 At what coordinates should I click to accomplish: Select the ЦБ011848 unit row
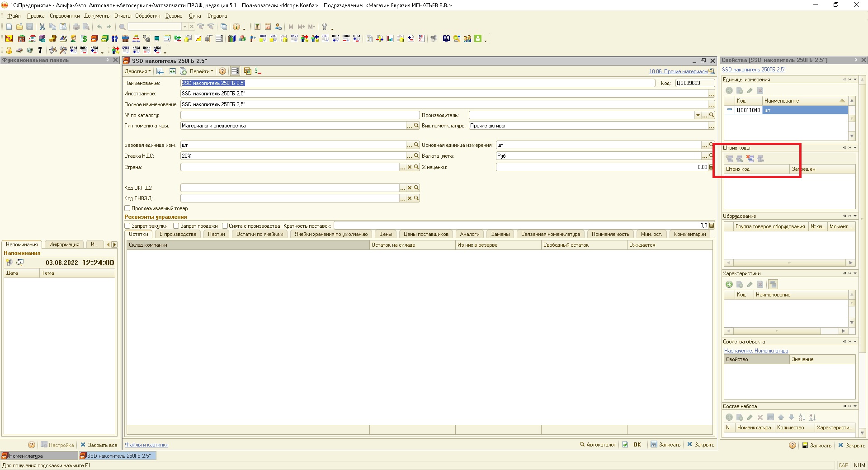786,110
